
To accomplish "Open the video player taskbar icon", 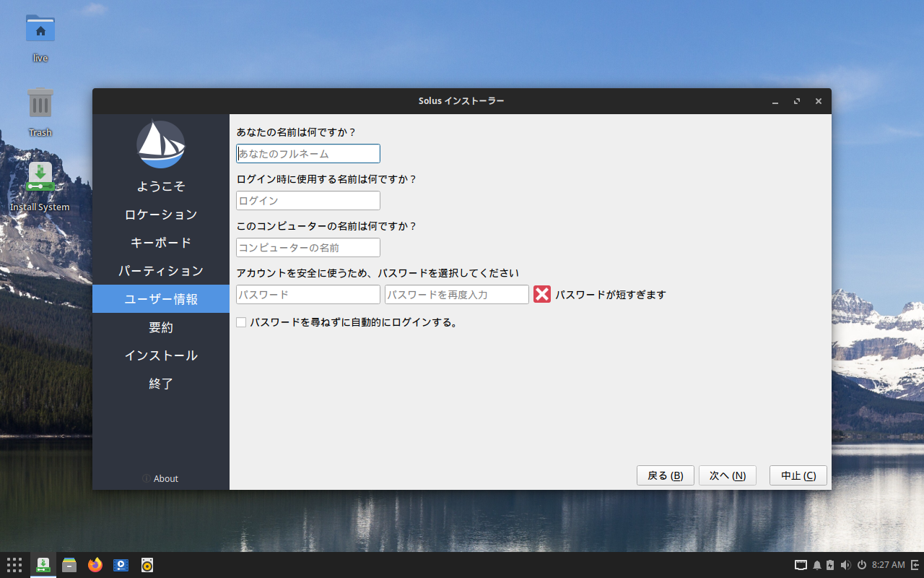I will [121, 565].
